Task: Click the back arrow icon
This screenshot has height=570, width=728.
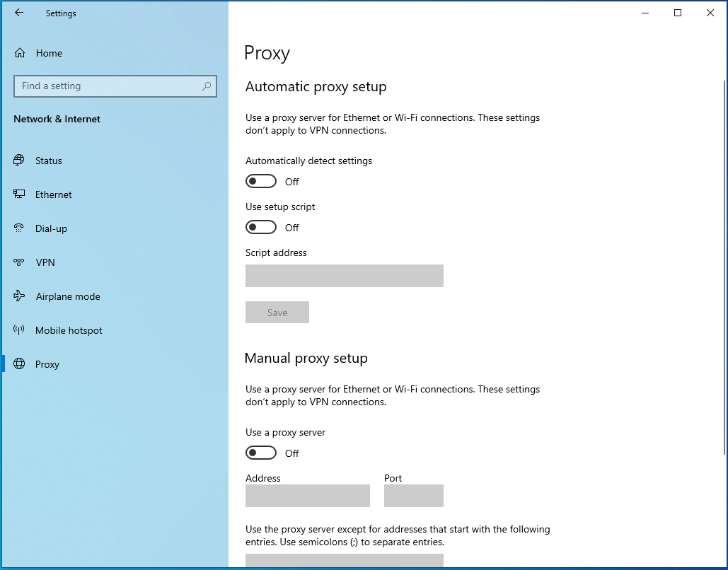Action: click(x=19, y=13)
